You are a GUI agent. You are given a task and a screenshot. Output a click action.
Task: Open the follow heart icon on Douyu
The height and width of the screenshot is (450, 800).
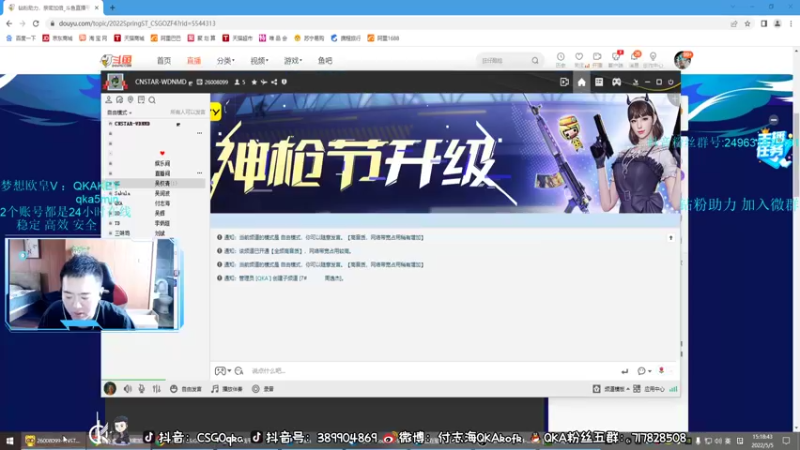[579, 59]
